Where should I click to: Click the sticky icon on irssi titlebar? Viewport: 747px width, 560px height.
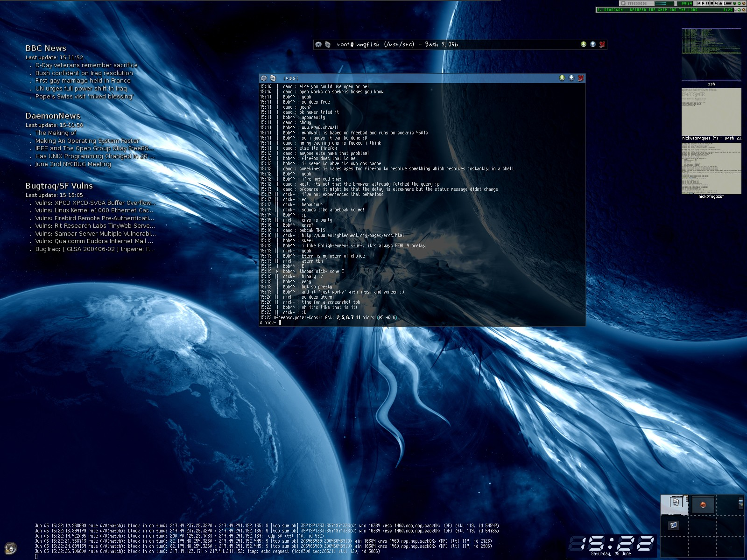click(273, 78)
